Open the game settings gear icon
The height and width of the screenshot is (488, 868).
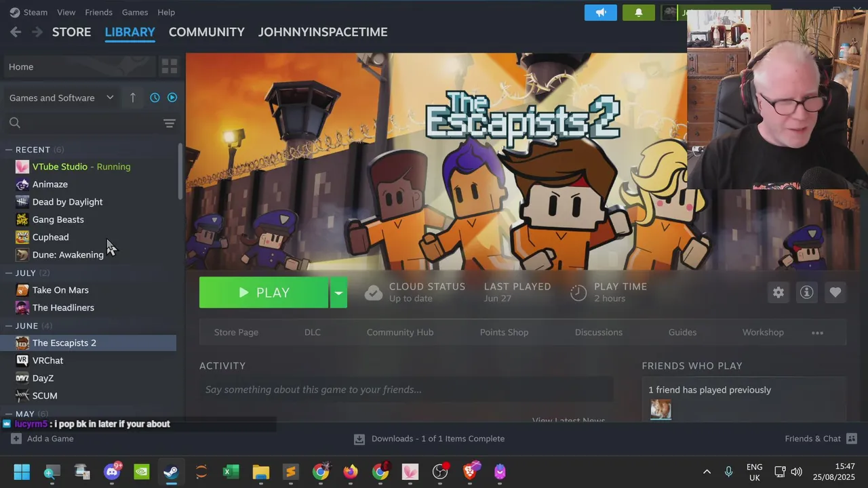tap(778, 292)
